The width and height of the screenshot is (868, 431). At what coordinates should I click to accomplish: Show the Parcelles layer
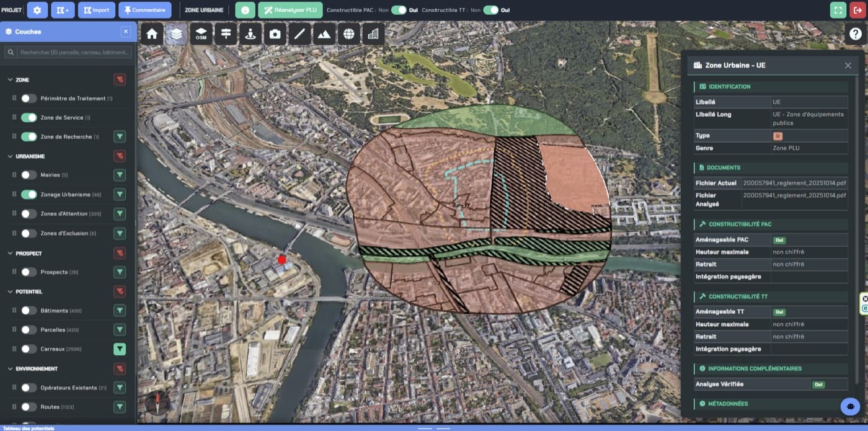(x=29, y=330)
